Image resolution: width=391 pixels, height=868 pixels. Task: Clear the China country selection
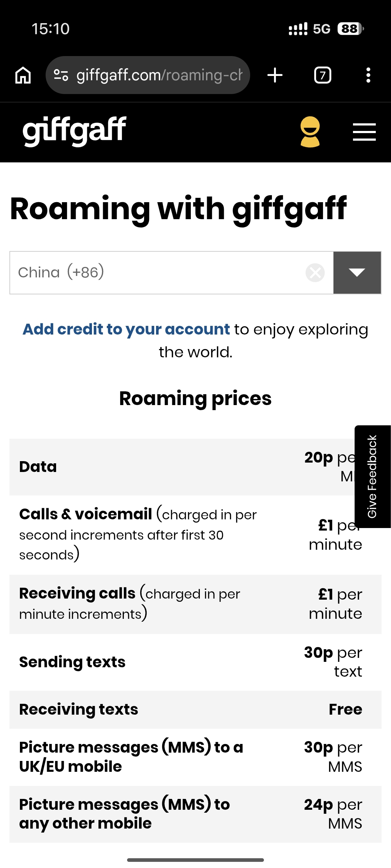click(315, 273)
